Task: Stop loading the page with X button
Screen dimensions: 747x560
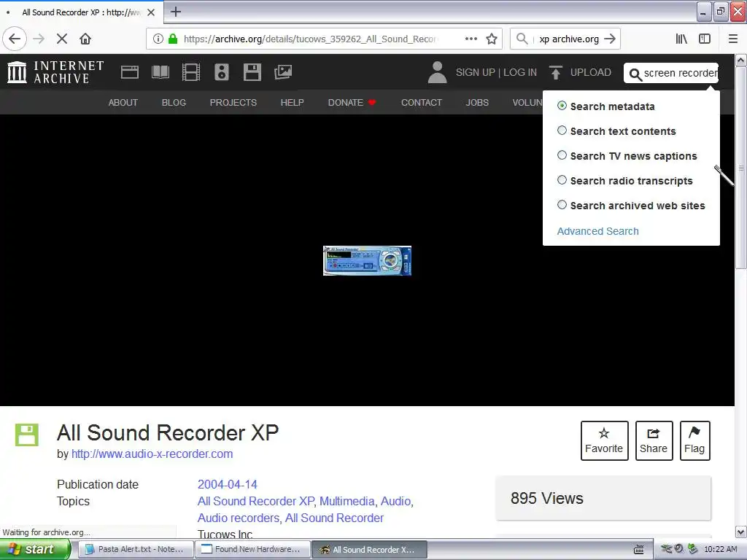Action: [62, 39]
